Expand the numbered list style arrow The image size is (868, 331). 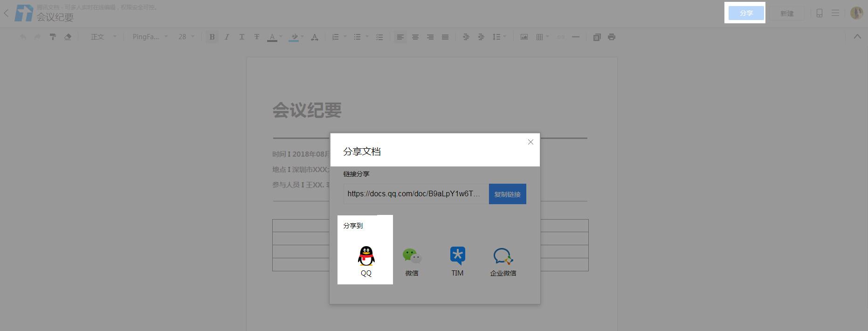345,36
